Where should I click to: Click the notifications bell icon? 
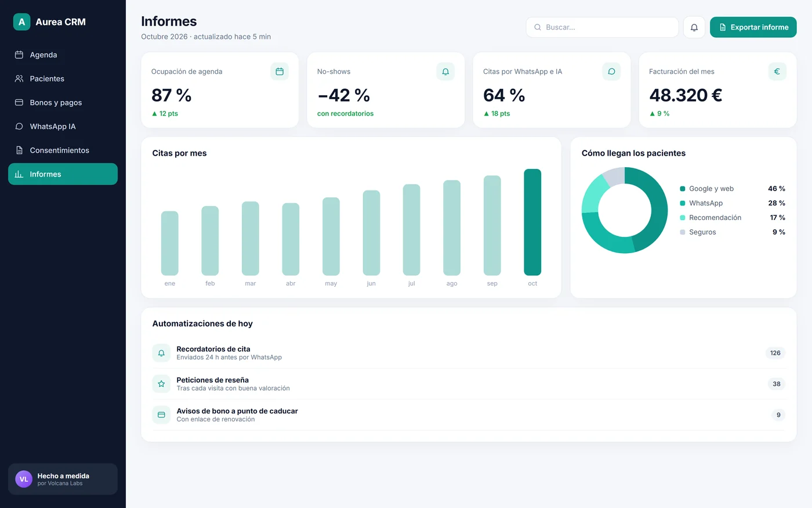pos(694,27)
